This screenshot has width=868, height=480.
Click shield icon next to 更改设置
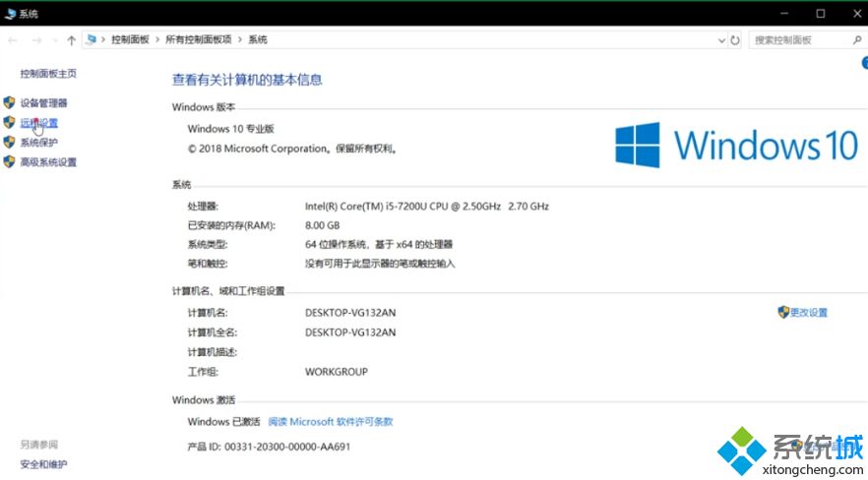click(x=783, y=313)
